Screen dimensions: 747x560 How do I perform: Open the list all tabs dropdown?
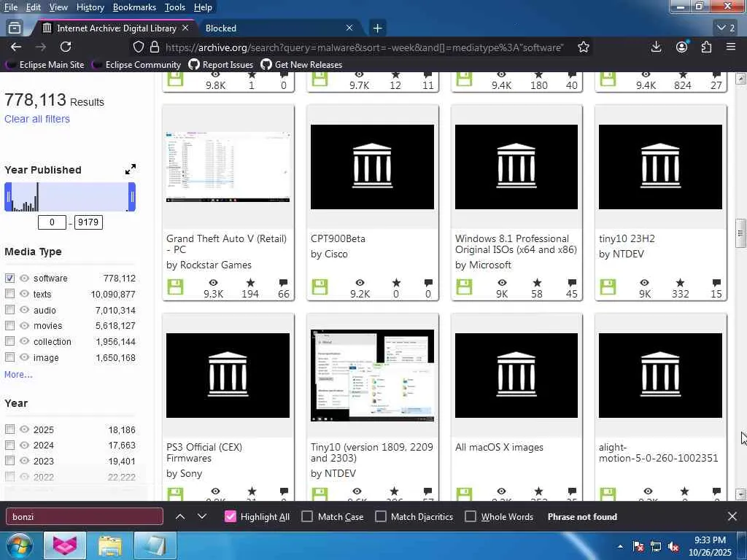[x=726, y=28]
